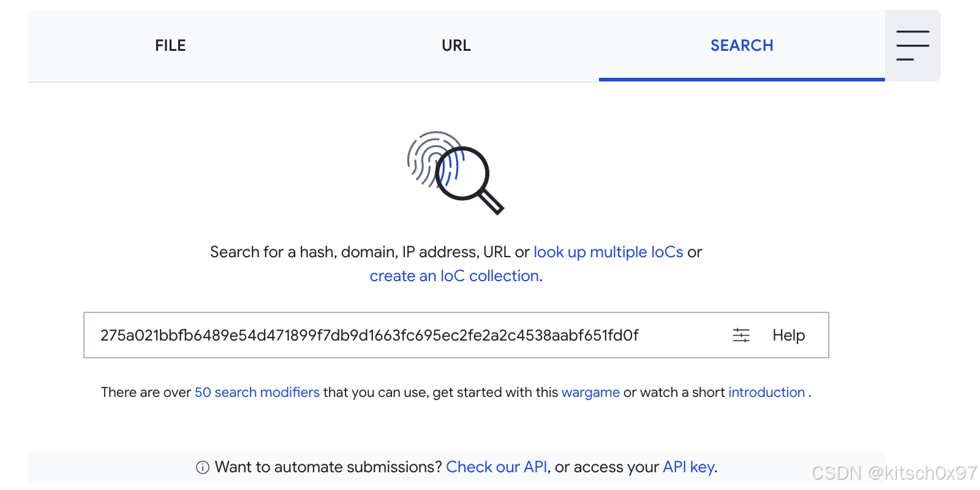Image resolution: width=980 pixels, height=490 pixels.
Task: Open the create an IoC collection link
Action: [454, 276]
